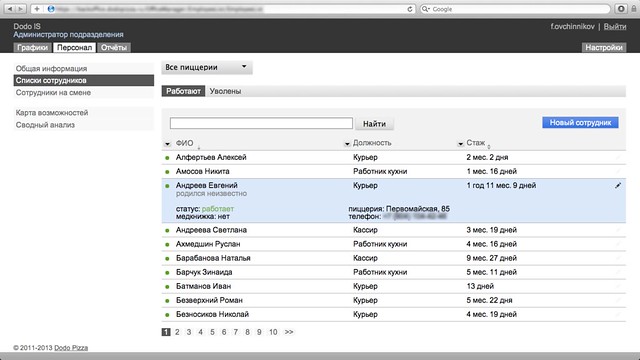Open Сотрудники на смене in the sidebar

84,93
